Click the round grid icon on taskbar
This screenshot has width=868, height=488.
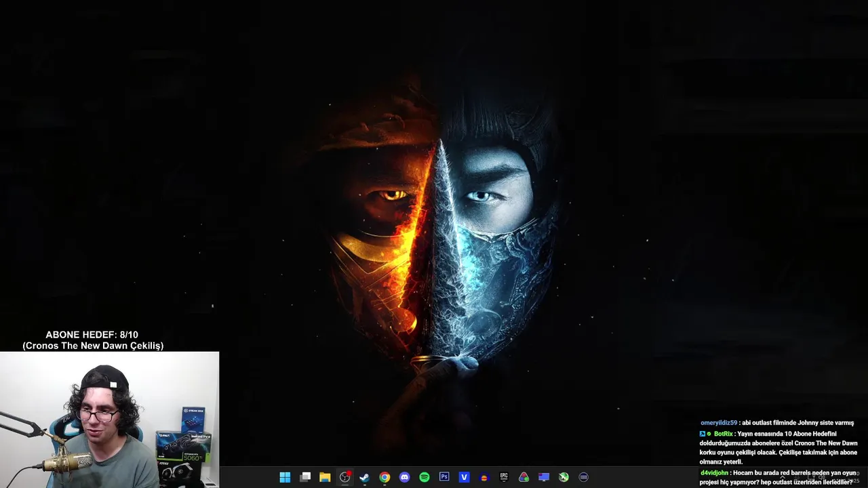click(x=583, y=477)
